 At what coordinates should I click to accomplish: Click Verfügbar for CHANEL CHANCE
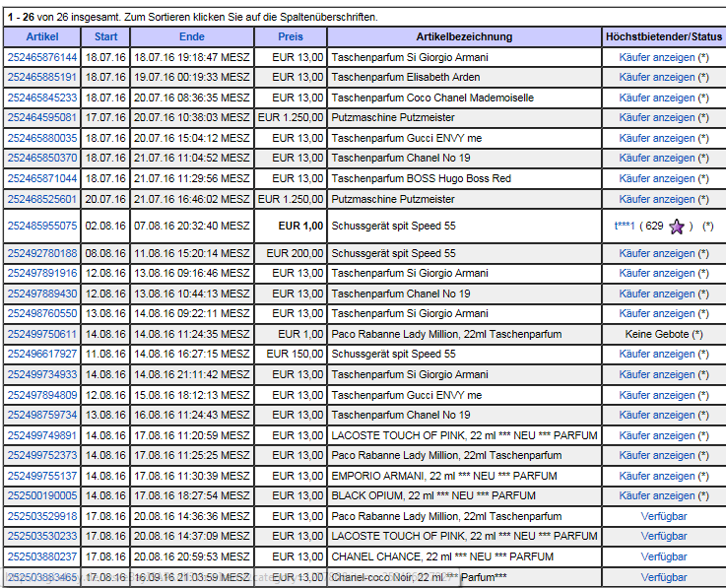[x=664, y=556]
